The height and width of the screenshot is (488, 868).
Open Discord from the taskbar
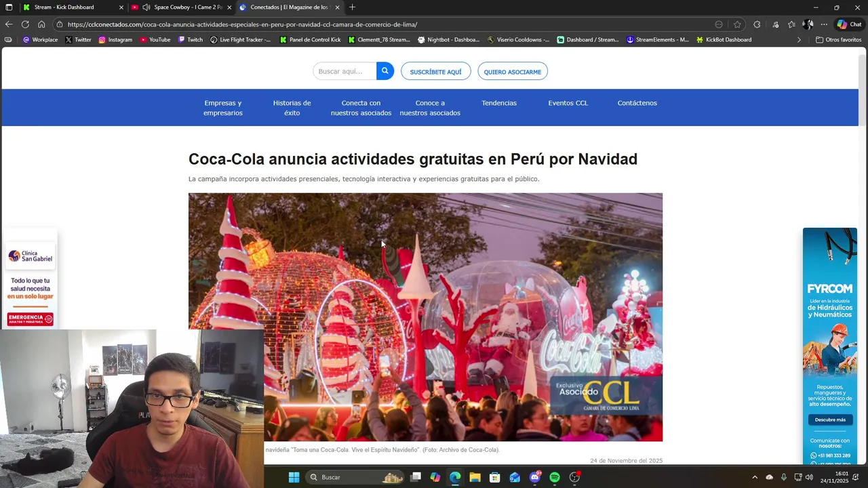coord(535,477)
